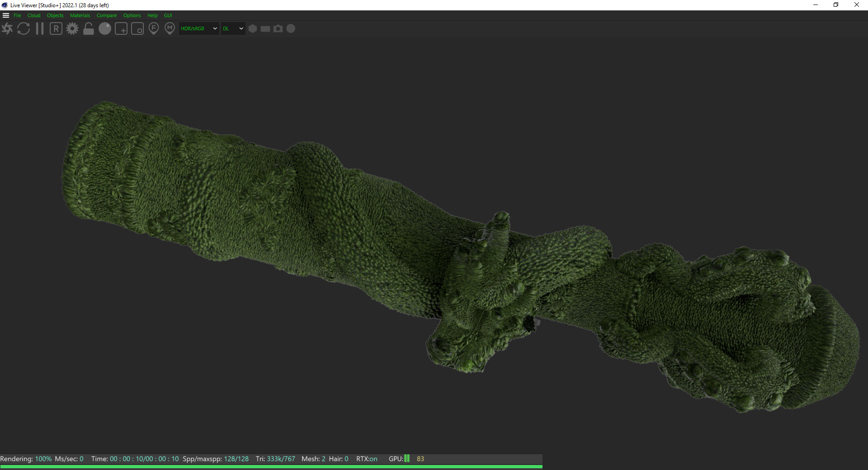Open the DL kernel dropdown

tap(233, 28)
